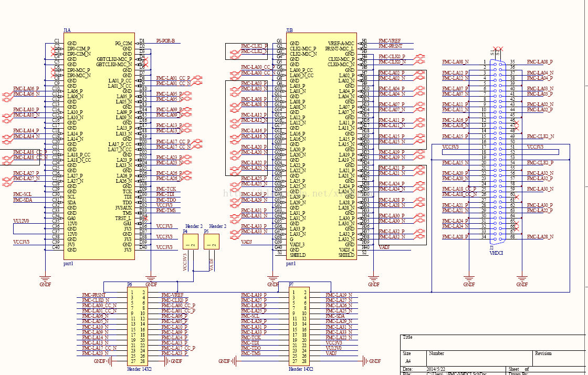Select the Header 14X2 label under P7
Viewport: 588px width, 375px height.
pos(301,369)
